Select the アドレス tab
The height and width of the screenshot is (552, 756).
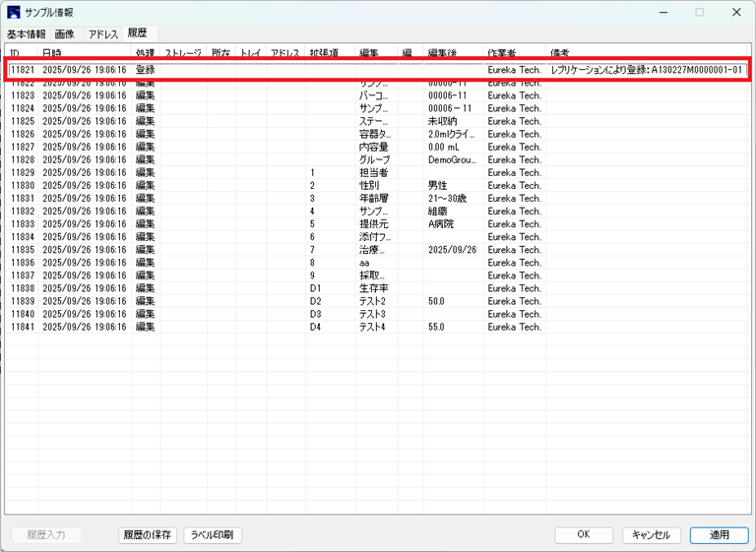point(103,34)
